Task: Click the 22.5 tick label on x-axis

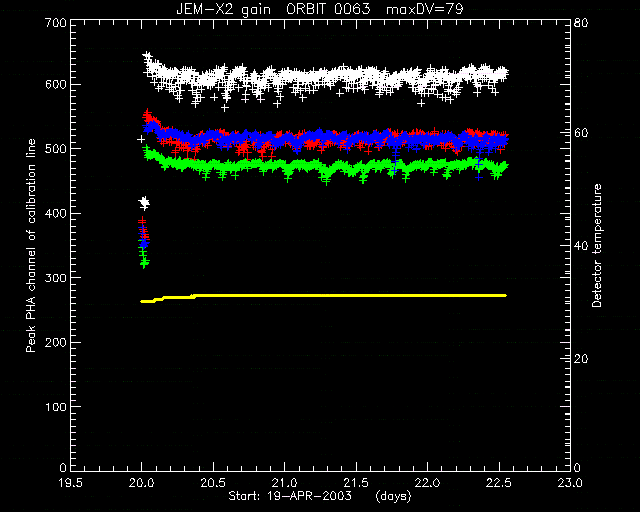Action: click(x=499, y=483)
